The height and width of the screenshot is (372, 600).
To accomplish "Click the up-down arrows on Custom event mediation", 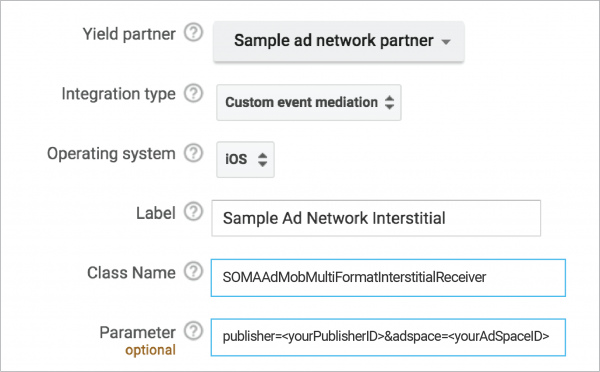I will pos(389,102).
